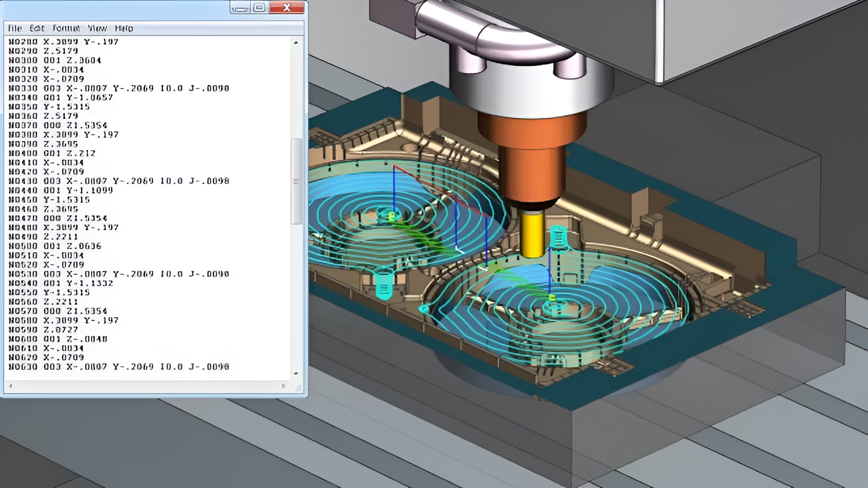Open the View menu

click(97, 28)
